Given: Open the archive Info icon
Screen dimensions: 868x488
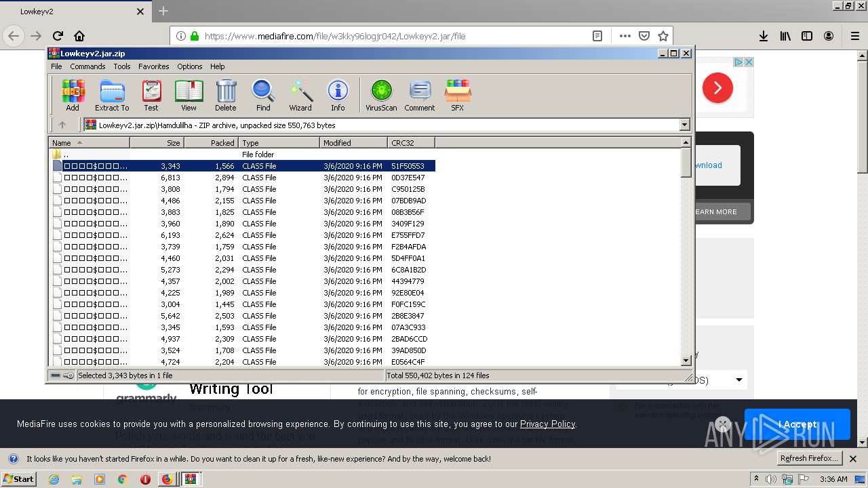Looking at the screenshot, I should 338,95.
